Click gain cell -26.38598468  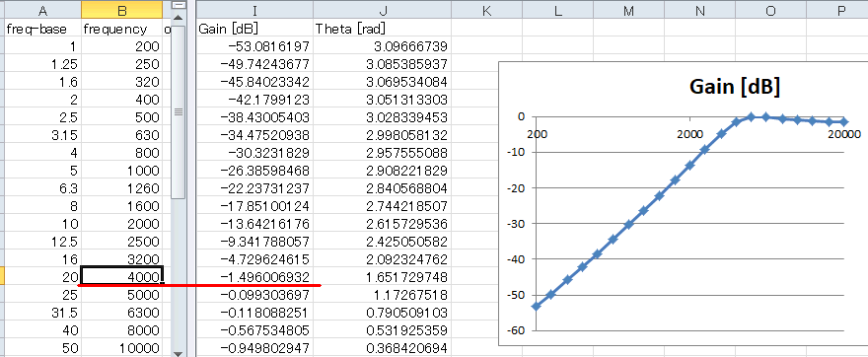254,171
